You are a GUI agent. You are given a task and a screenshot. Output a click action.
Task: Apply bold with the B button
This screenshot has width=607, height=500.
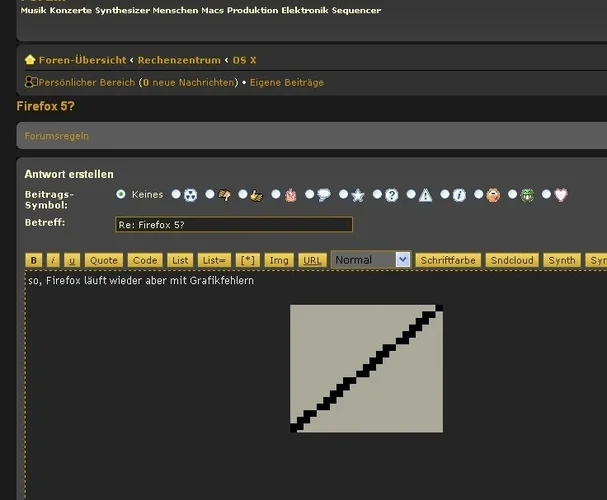(34, 260)
